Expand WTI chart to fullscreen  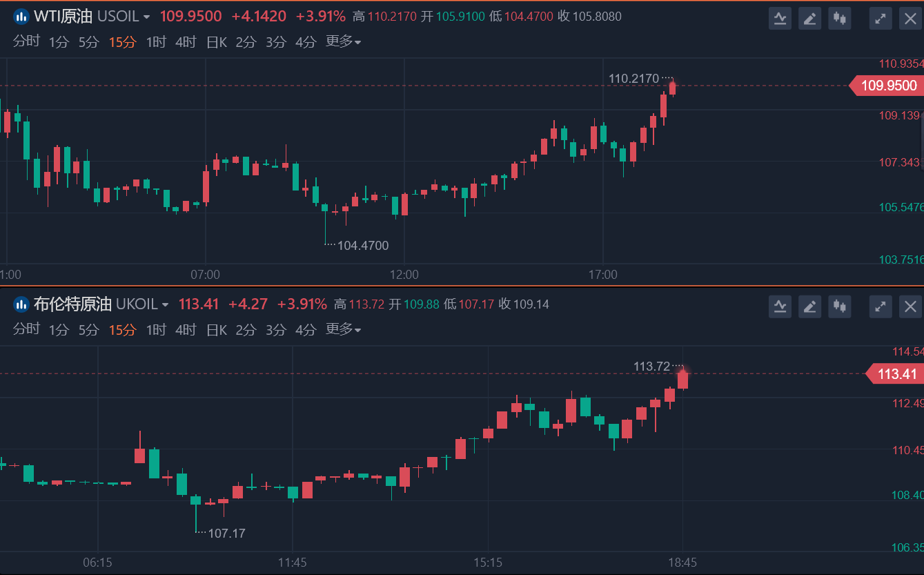(x=881, y=18)
